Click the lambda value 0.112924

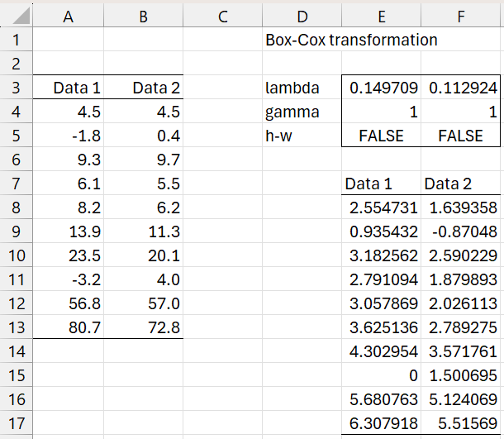(x=459, y=88)
